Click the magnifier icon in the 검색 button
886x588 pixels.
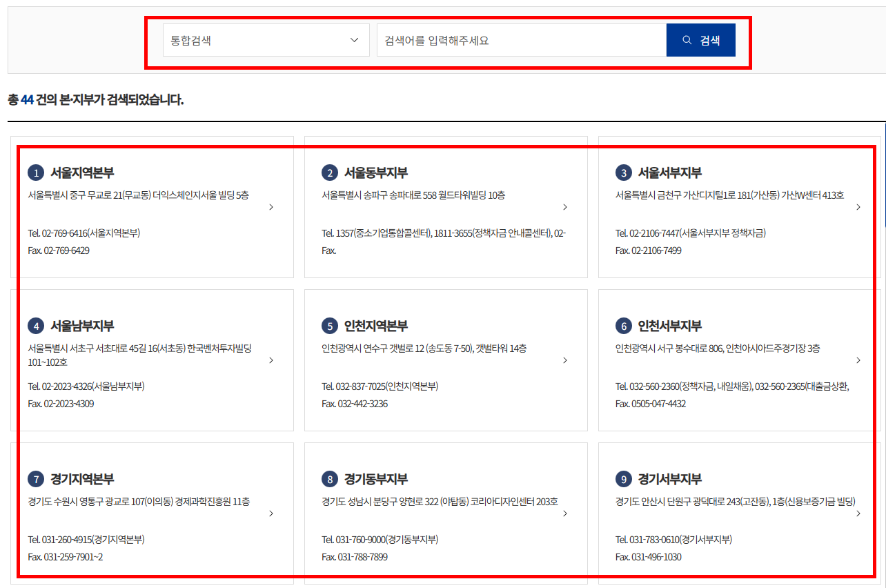[x=687, y=40]
